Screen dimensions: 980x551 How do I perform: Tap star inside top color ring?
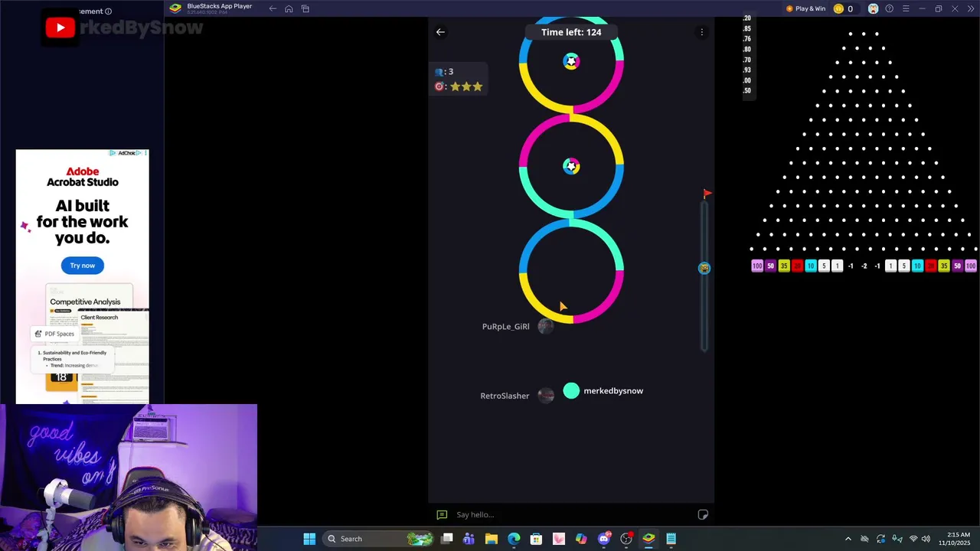pos(571,61)
